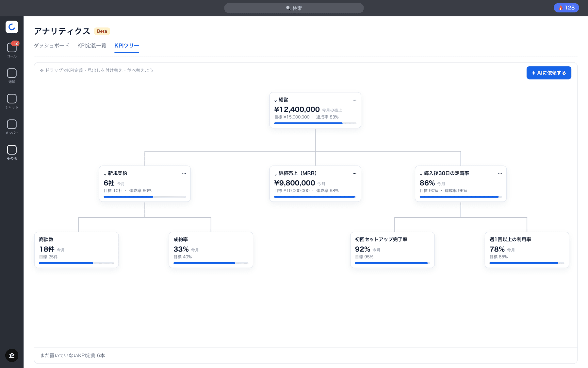Open the チャット sidebar icon
The width and height of the screenshot is (588, 368).
point(12,101)
